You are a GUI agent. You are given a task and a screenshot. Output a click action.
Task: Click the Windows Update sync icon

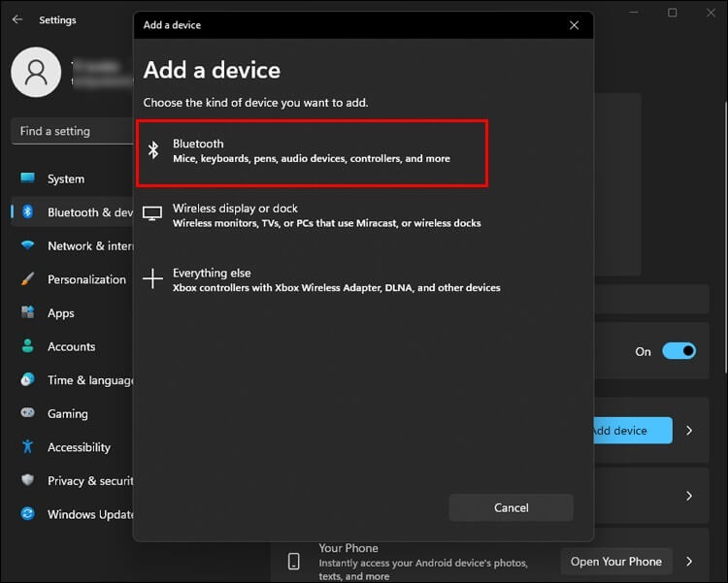[x=27, y=514]
